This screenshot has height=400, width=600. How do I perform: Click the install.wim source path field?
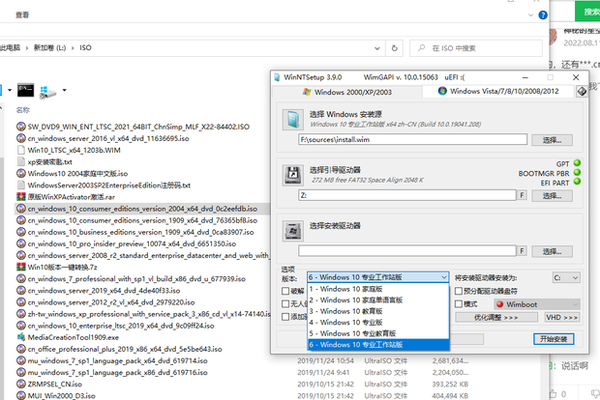(412, 139)
